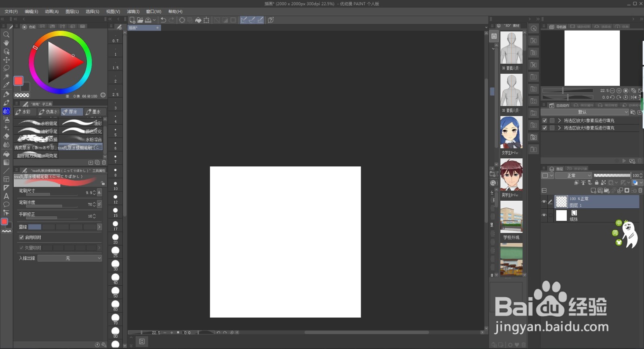The image size is (644, 349).
Task: Switch to 水彩 brush group tab
Action: [x=25, y=112]
